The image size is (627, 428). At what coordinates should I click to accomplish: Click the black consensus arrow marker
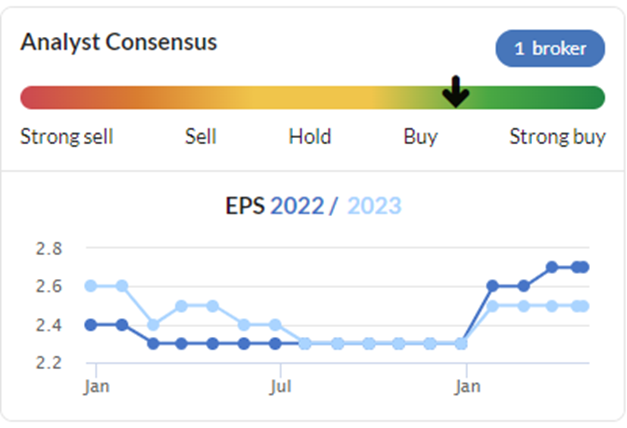(x=456, y=92)
